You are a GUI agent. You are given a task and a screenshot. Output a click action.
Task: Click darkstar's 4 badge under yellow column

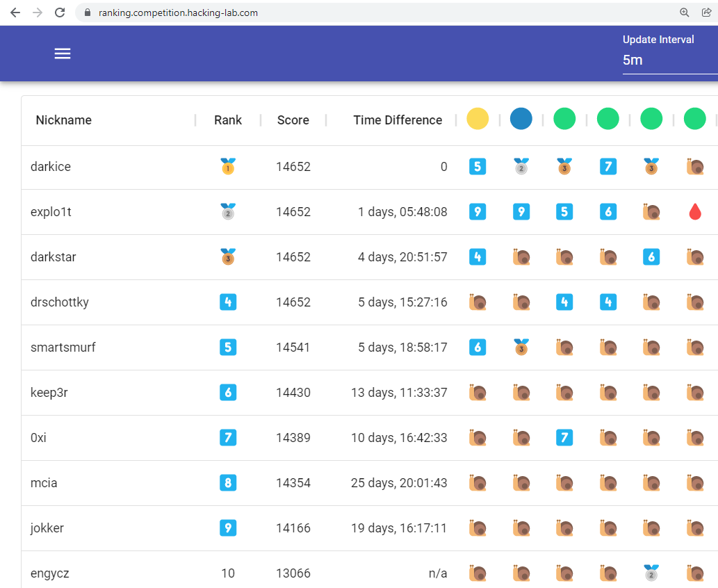click(478, 257)
